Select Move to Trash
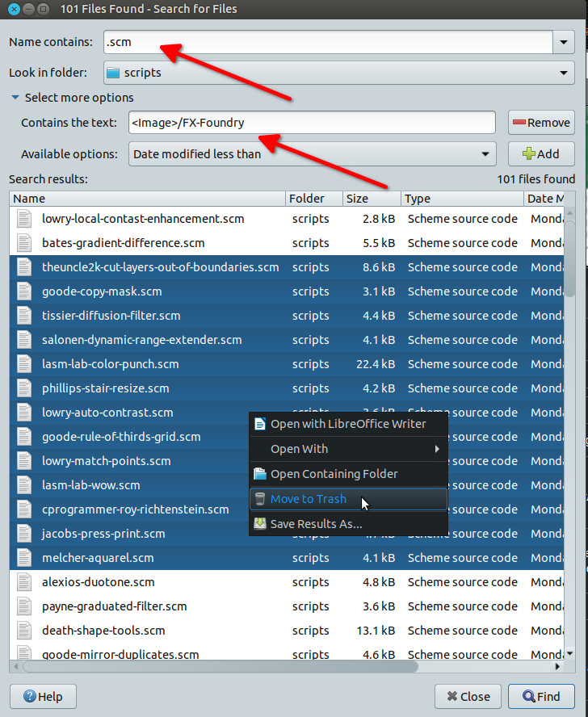The height and width of the screenshot is (717, 588). (348, 499)
